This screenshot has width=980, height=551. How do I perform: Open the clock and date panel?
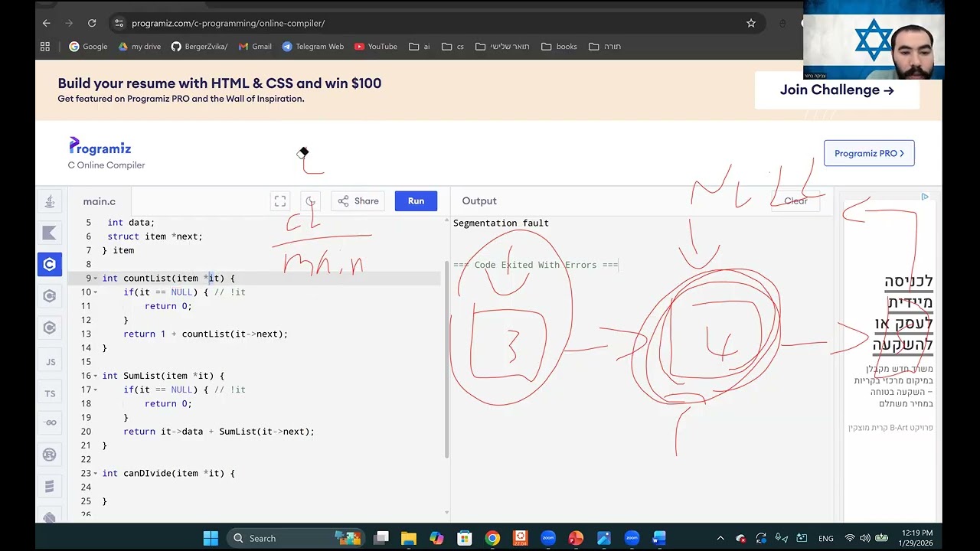[917, 538]
